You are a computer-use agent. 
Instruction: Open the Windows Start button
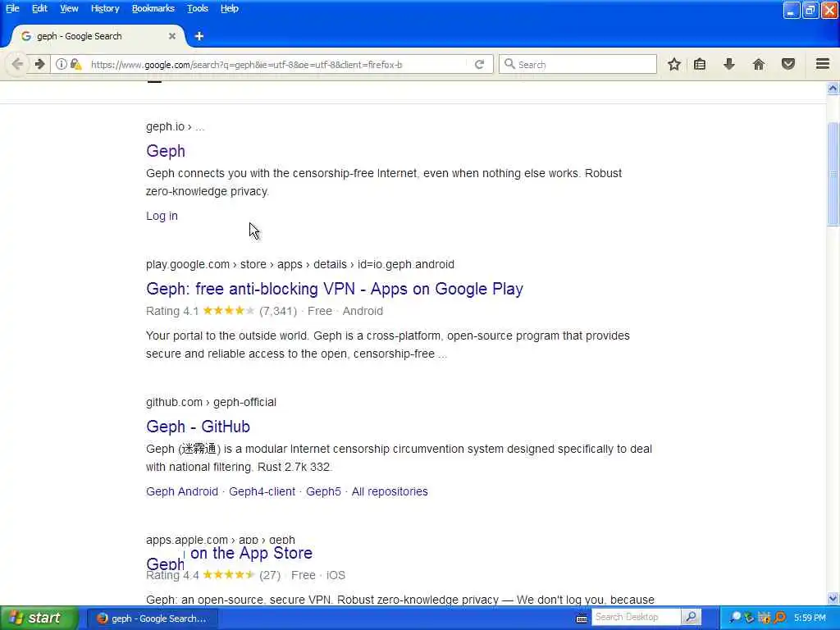tap(39, 618)
